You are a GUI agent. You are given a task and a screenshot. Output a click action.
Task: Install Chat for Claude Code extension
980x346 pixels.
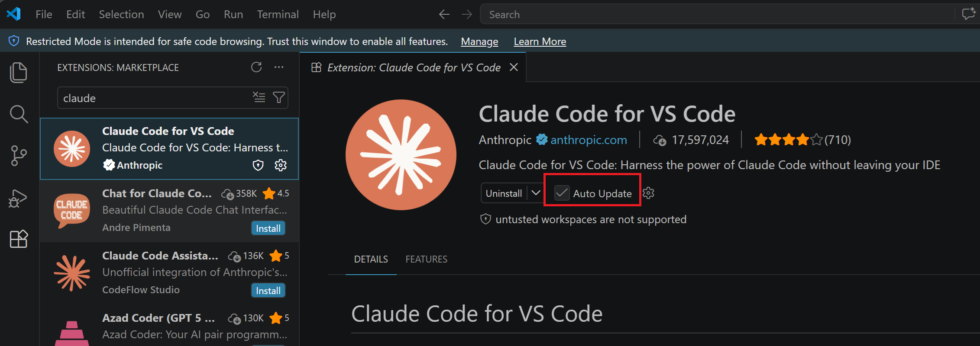click(268, 228)
